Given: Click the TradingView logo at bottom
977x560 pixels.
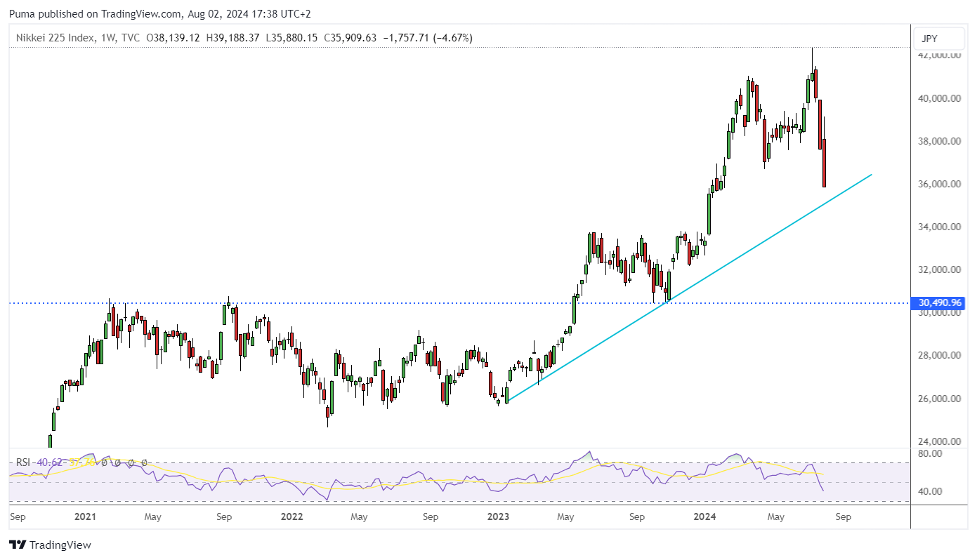Looking at the screenshot, I should pos(51,545).
